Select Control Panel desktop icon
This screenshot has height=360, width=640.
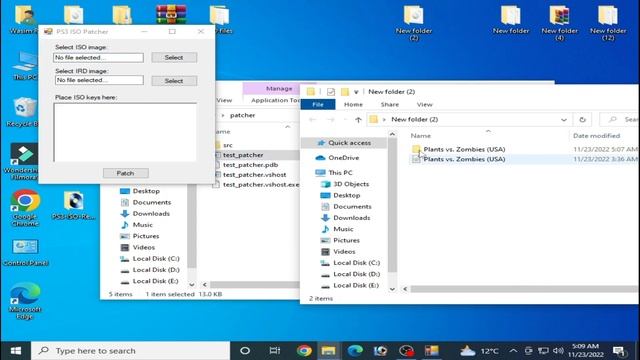25,252
